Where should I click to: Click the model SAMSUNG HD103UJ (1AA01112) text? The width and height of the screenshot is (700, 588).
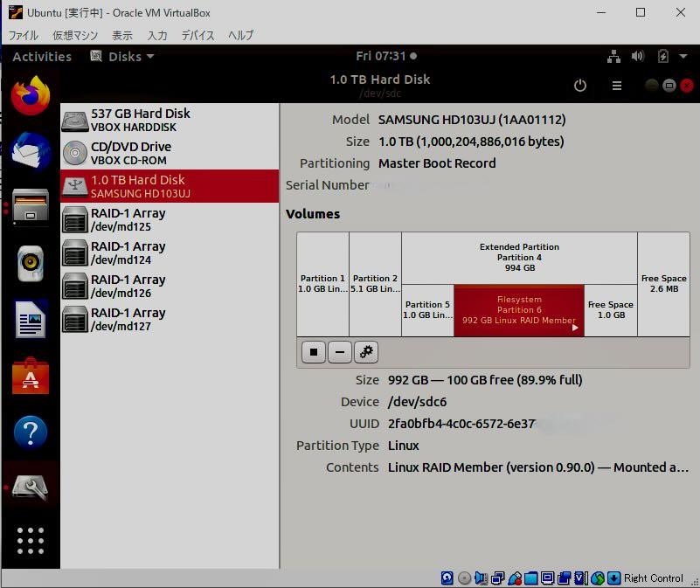[x=472, y=120]
